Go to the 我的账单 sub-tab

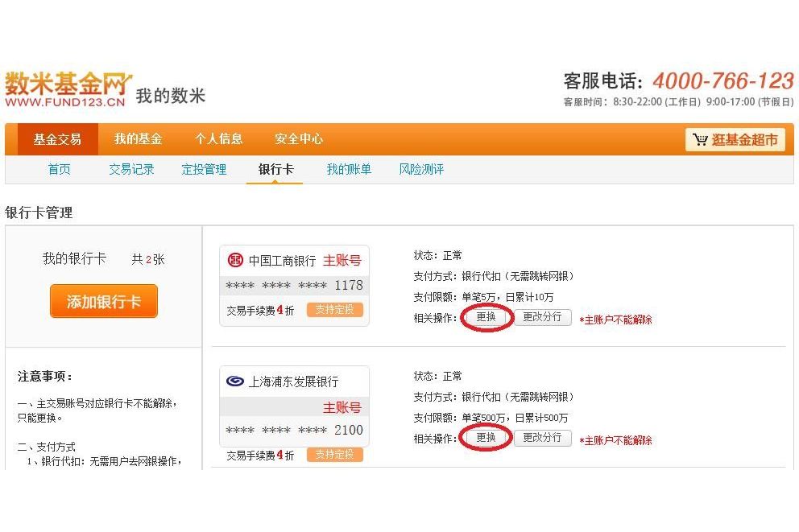pos(349,169)
